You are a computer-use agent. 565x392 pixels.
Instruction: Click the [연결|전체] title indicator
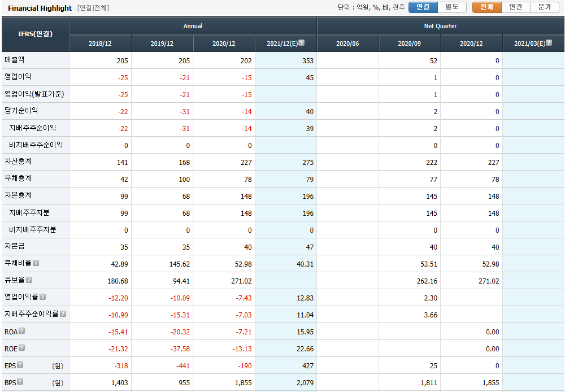(x=93, y=8)
